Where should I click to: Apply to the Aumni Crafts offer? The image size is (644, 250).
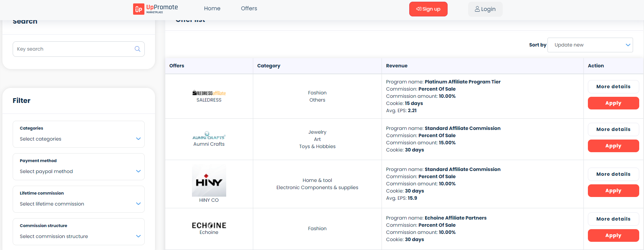click(x=613, y=146)
